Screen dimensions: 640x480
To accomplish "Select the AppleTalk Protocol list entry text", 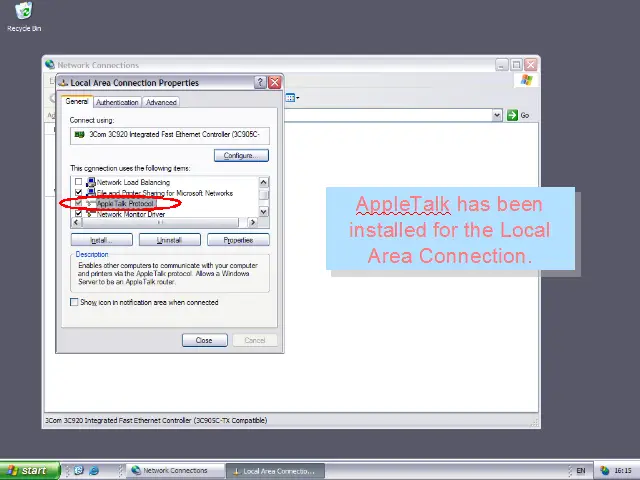I will 125,203.
